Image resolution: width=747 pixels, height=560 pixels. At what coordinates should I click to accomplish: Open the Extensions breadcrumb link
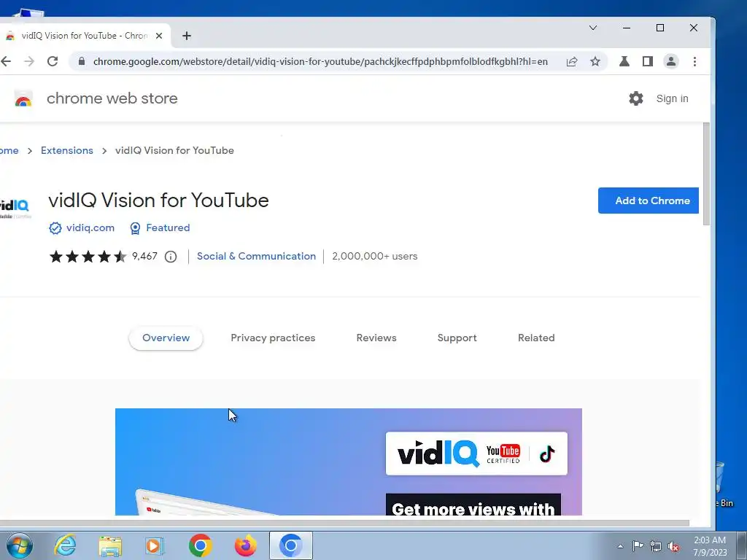[x=67, y=150]
